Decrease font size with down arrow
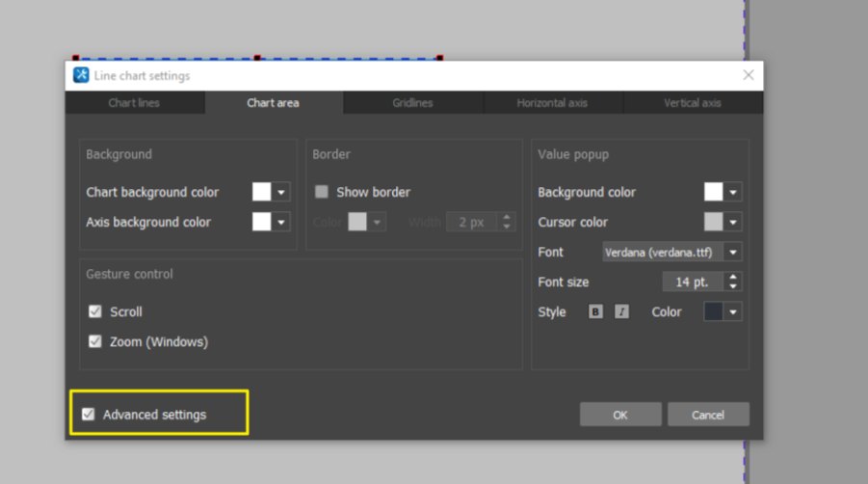This screenshot has width=868, height=484. click(x=734, y=287)
